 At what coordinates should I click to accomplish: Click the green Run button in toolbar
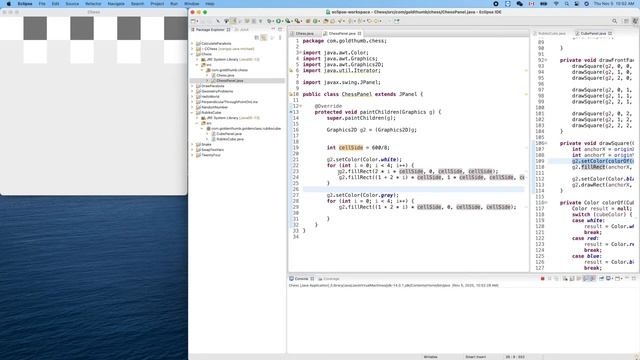[278, 21]
